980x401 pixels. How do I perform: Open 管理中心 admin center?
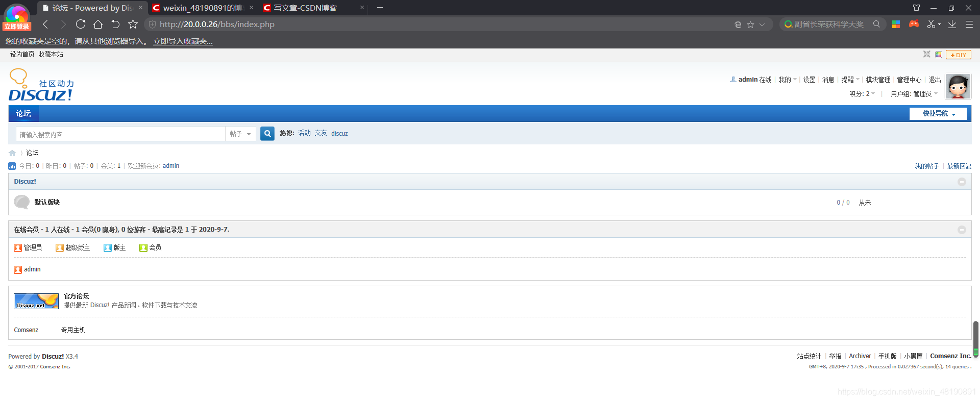[909, 80]
